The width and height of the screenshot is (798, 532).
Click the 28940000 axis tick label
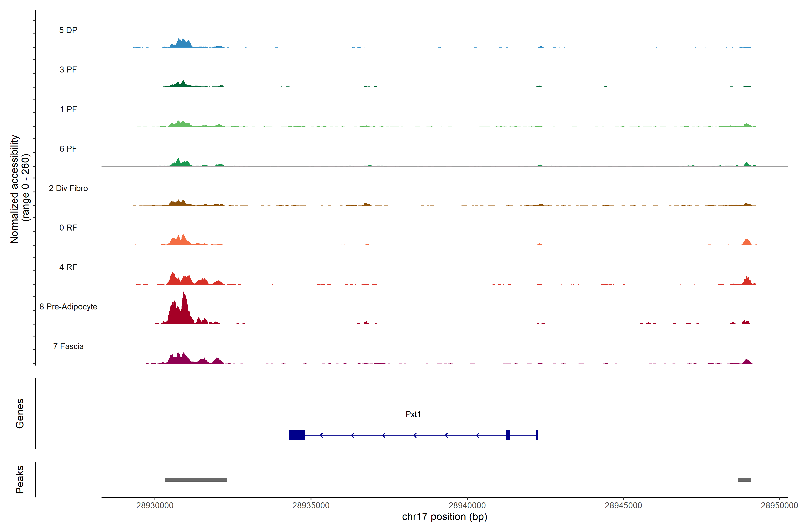467,506
